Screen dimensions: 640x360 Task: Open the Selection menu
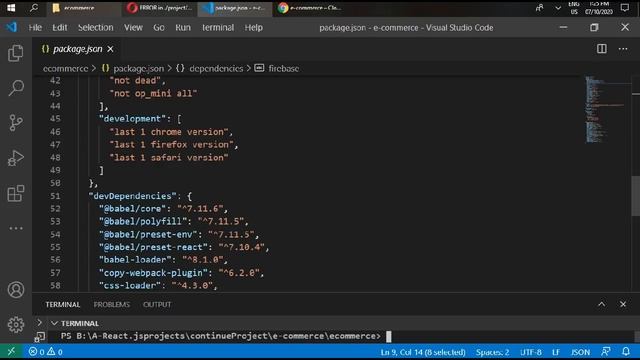pyautogui.click(x=96, y=27)
